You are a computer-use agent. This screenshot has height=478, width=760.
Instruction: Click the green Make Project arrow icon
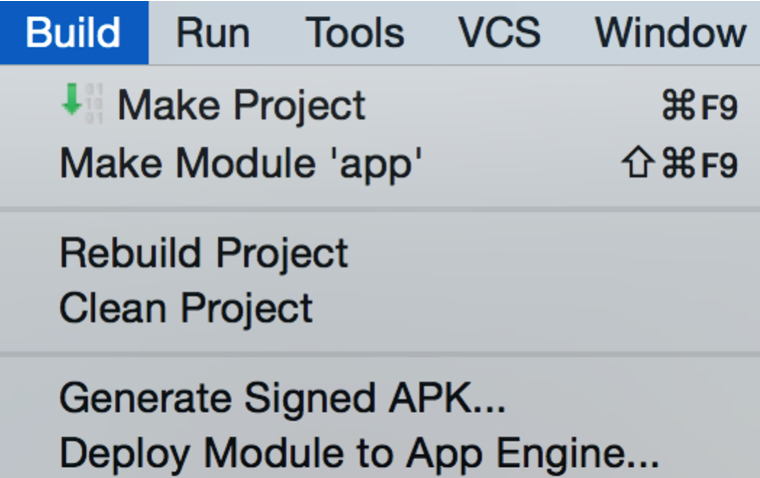[72, 99]
